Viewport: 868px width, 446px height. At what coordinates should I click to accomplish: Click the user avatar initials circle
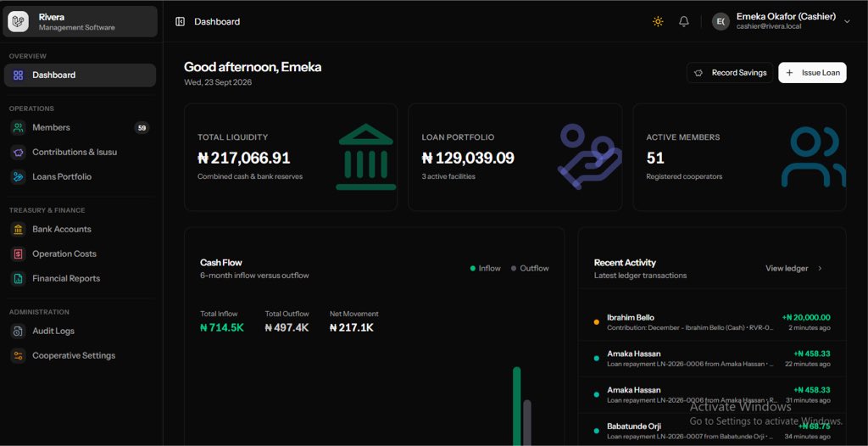[721, 21]
